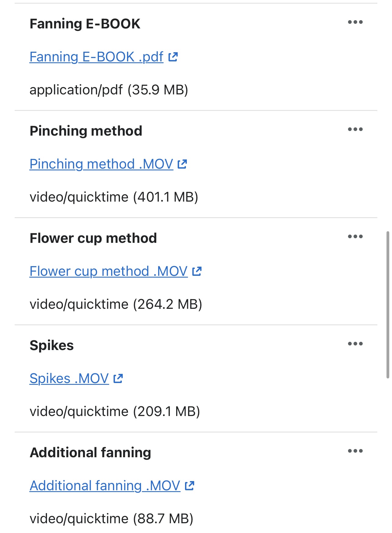Open the Flower cup method .MOV link

108,272
